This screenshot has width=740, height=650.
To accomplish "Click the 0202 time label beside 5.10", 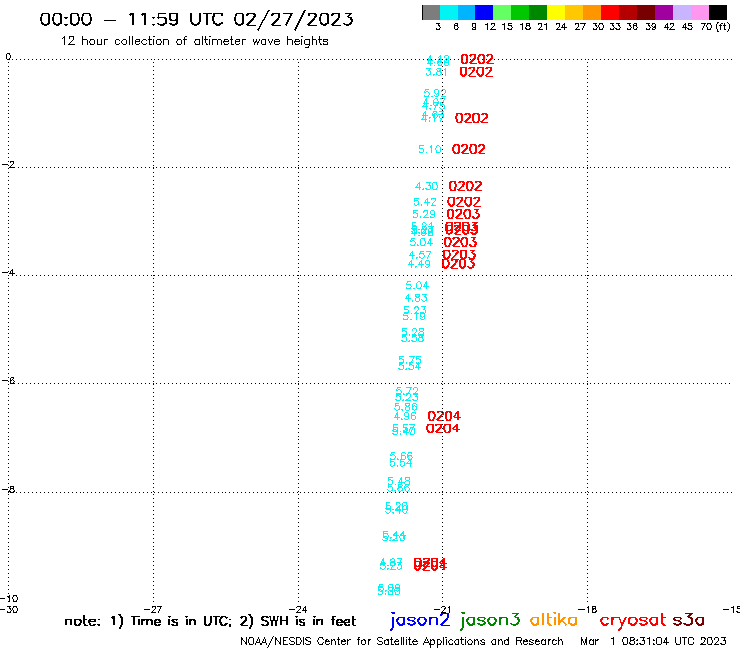I will tap(469, 149).
